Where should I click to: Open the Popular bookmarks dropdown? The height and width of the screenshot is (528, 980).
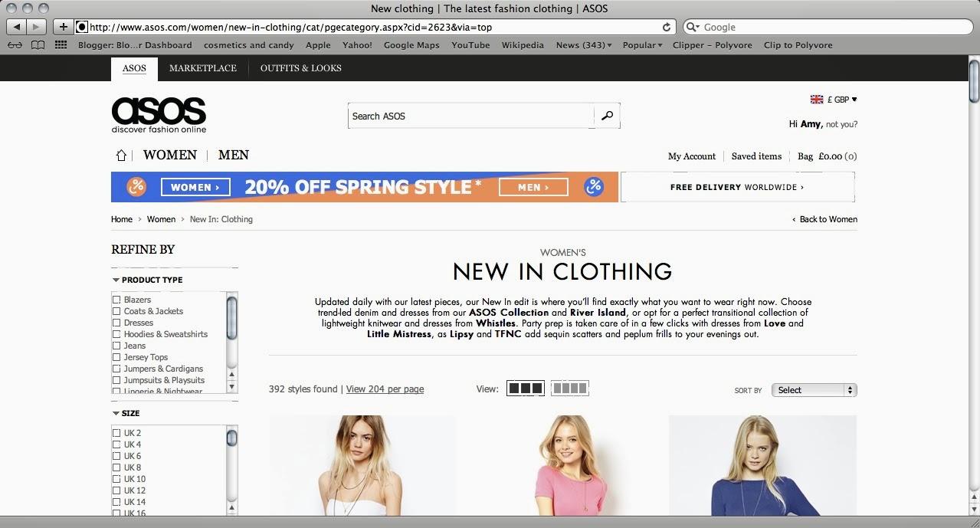click(x=642, y=45)
